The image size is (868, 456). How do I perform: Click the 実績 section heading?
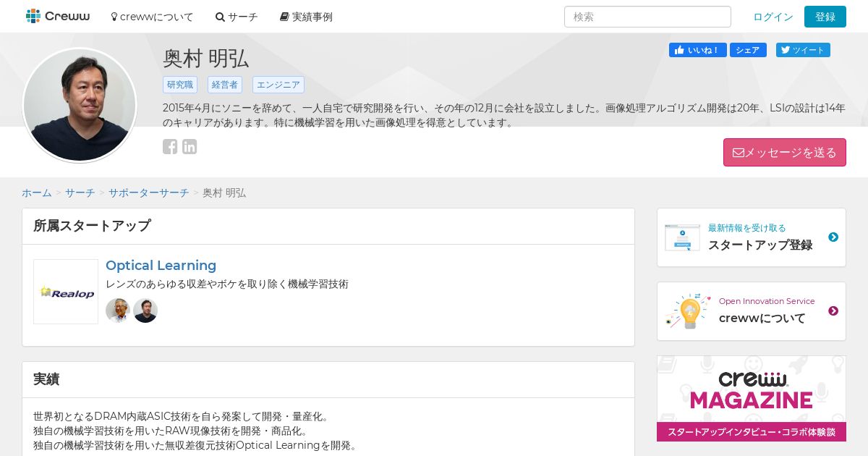click(x=46, y=379)
